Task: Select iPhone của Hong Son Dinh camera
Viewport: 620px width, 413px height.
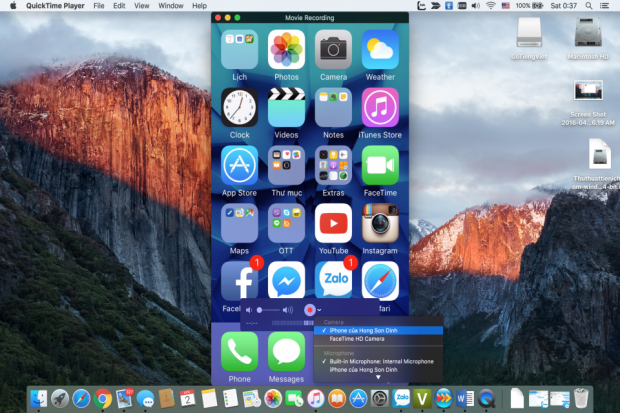Action: 361,330
